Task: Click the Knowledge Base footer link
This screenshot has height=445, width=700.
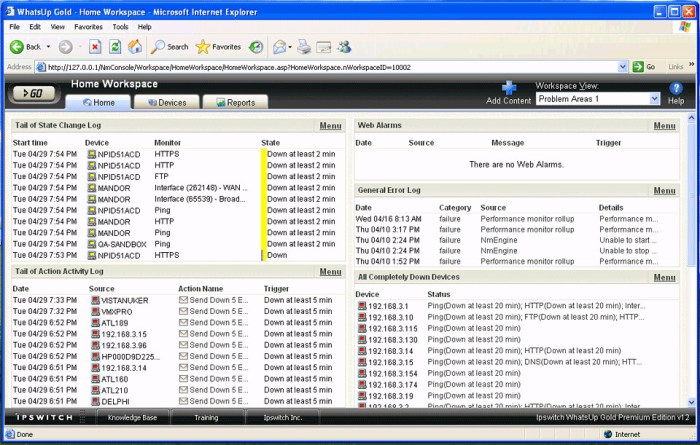Action: tap(132, 418)
